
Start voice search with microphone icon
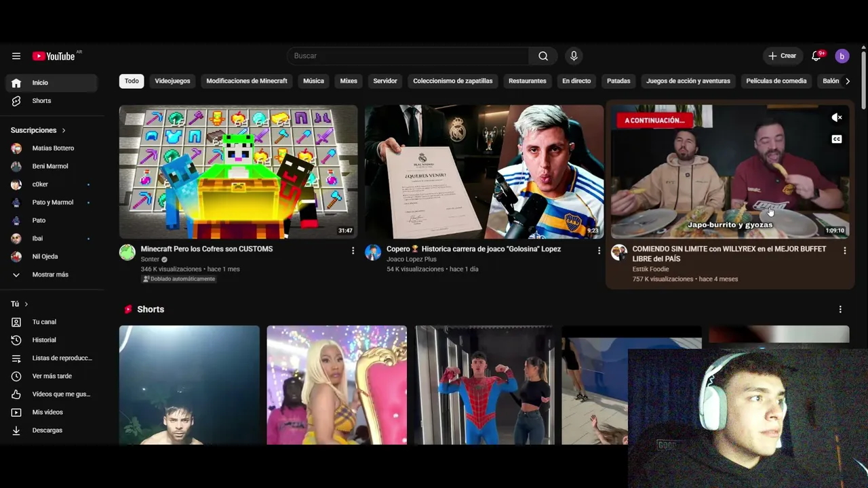coord(574,56)
